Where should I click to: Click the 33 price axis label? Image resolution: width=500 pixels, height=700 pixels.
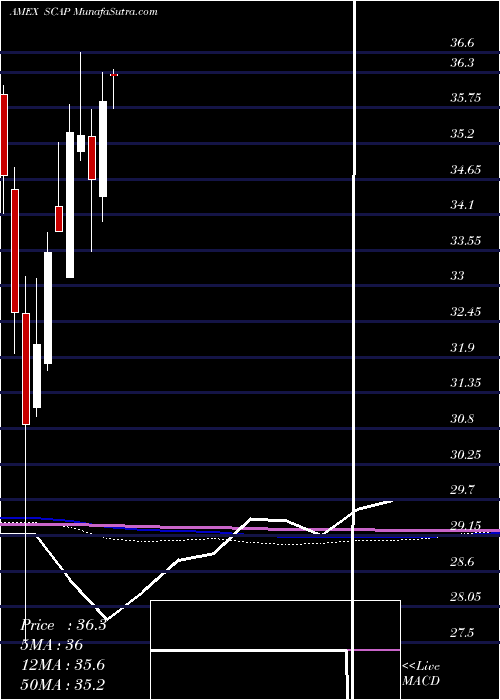[457, 276]
